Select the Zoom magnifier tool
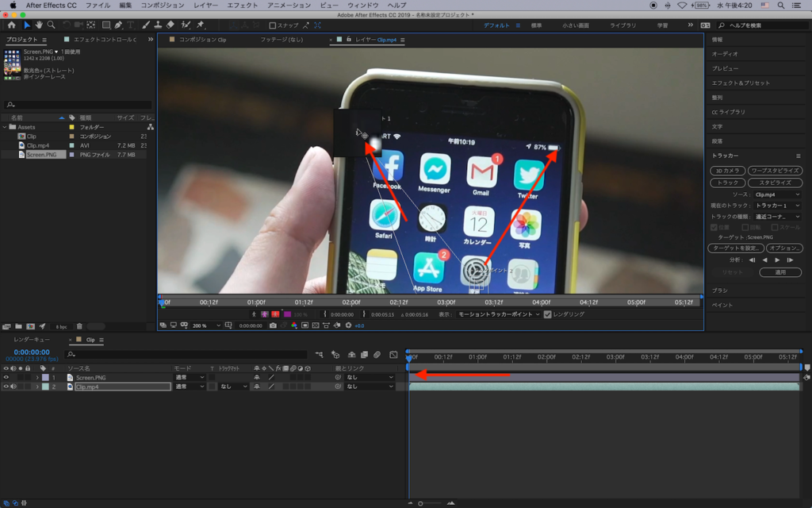This screenshot has width=812, height=508. click(x=52, y=25)
